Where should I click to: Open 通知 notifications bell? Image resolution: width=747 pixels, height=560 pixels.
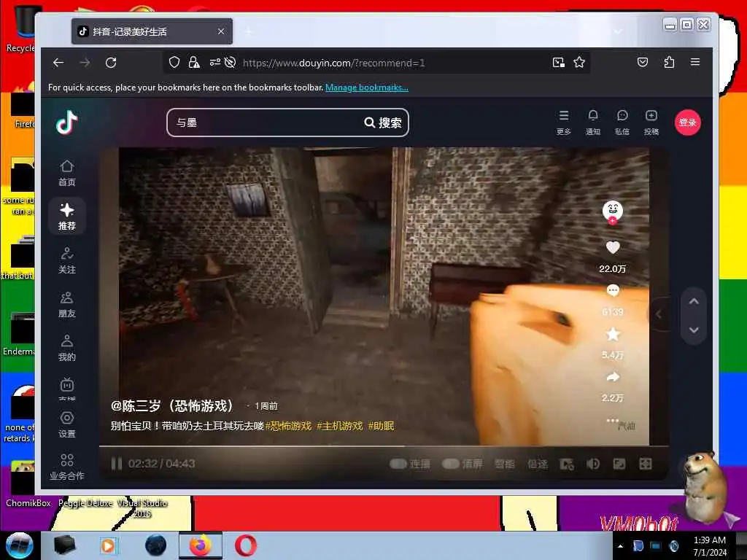(x=592, y=122)
